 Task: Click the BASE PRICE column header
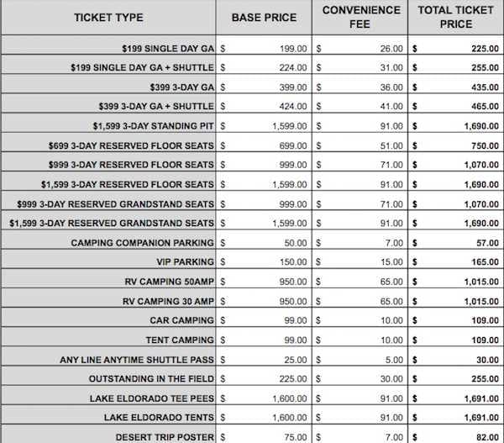pyautogui.click(x=265, y=18)
